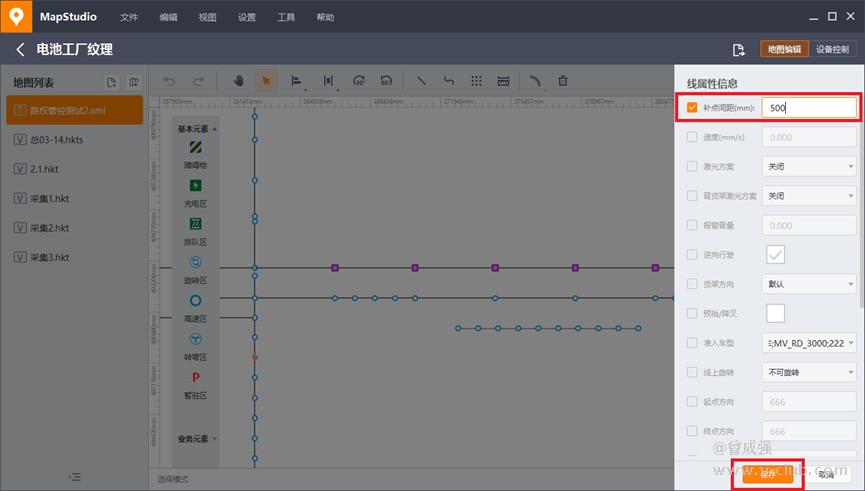Enable the 报警音量 checkbox
This screenshot has height=491, width=865.
(692, 225)
